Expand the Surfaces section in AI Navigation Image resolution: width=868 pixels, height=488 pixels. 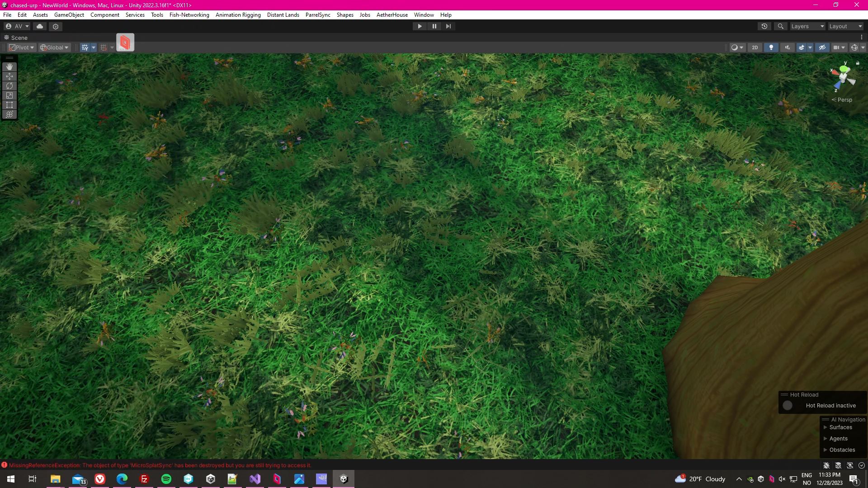tap(826, 427)
